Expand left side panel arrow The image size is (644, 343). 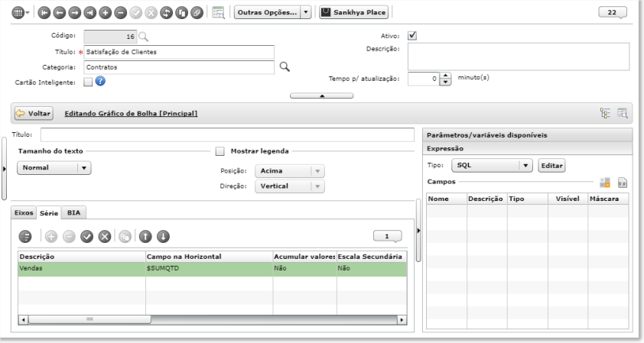[x=4, y=169]
